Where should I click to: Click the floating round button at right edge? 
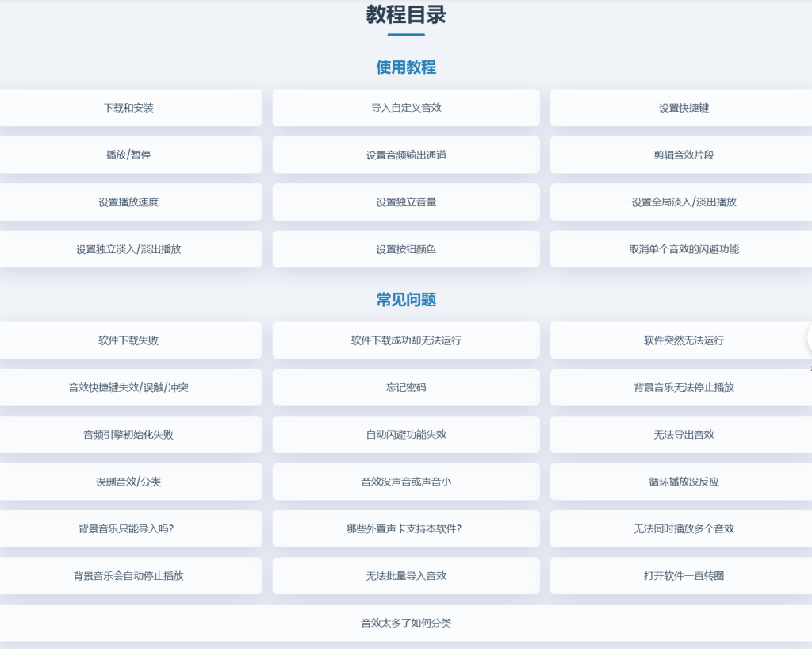tap(809, 338)
